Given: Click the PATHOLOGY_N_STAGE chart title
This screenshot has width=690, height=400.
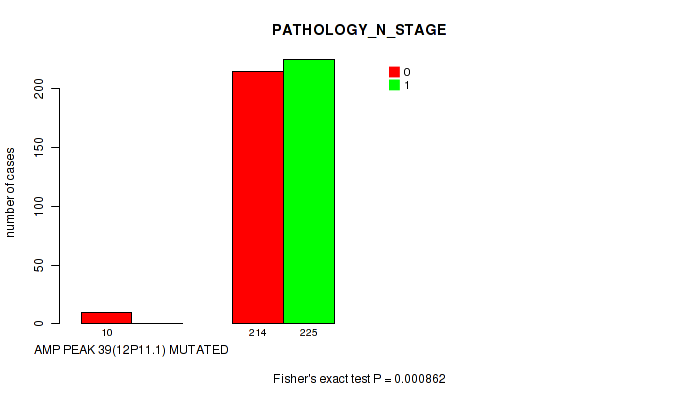Looking at the screenshot, I should [359, 30].
